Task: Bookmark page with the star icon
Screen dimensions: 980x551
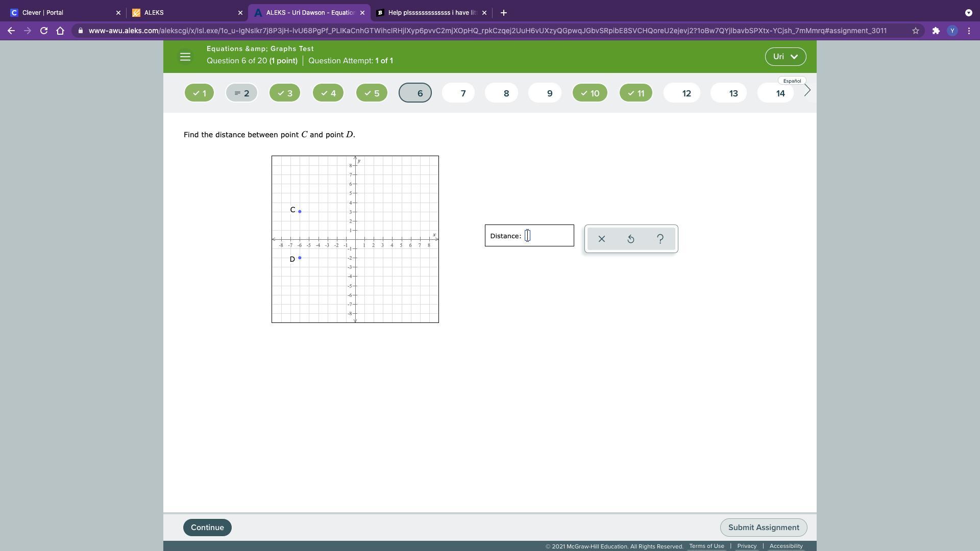Action: click(x=915, y=31)
